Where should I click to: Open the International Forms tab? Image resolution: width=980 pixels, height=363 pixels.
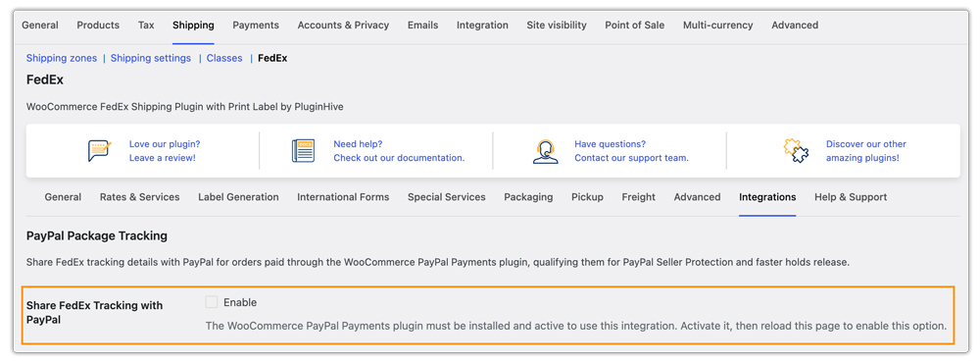coord(343,197)
